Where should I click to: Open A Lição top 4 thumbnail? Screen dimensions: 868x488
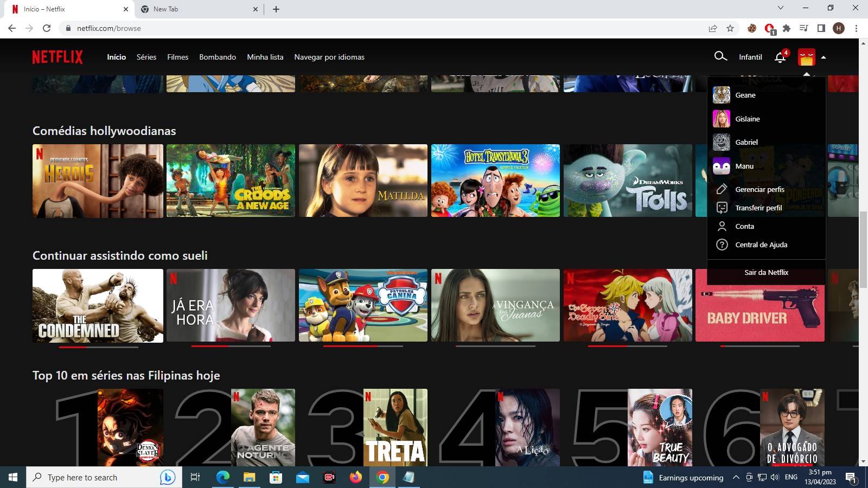pyautogui.click(x=527, y=427)
